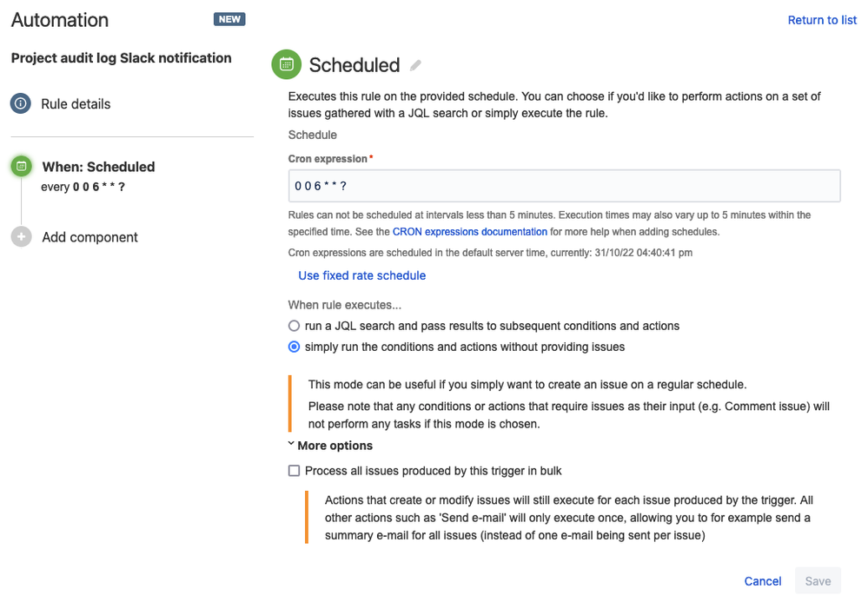Click inside the Cron expression field
The width and height of the screenshot is (868, 602).
[565, 185]
